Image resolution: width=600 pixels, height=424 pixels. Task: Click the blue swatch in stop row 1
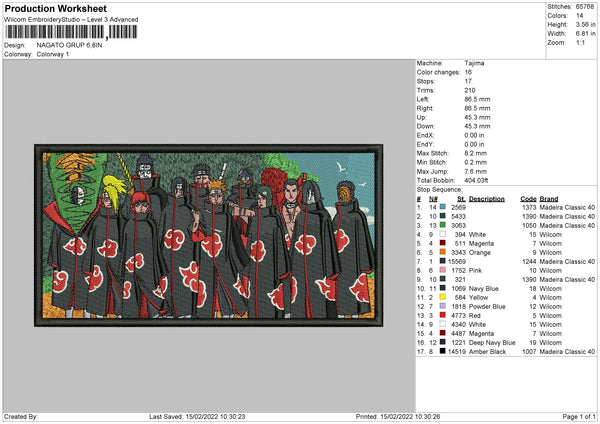point(443,207)
